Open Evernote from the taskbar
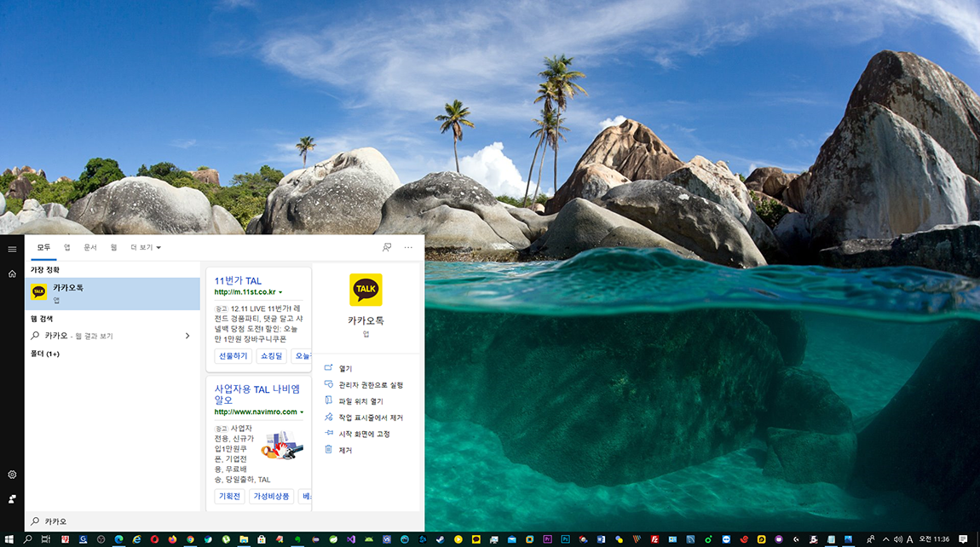The height and width of the screenshot is (547, 980). pyautogui.click(x=297, y=538)
